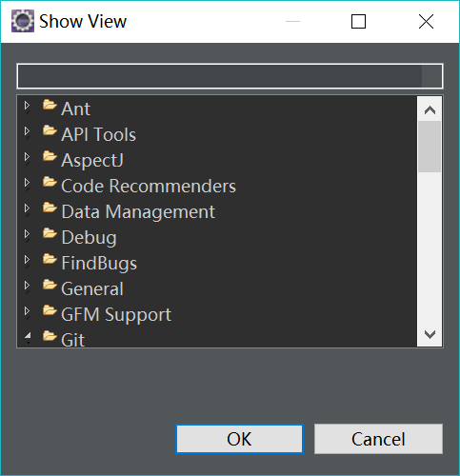Expand the Debug category arrow

pyautogui.click(x=28, y=234)
